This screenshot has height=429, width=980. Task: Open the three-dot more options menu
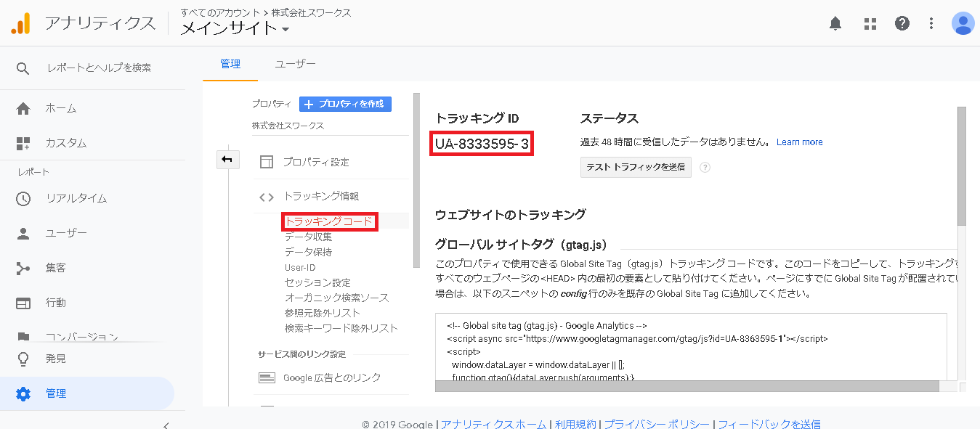click(x=931, y=24)
